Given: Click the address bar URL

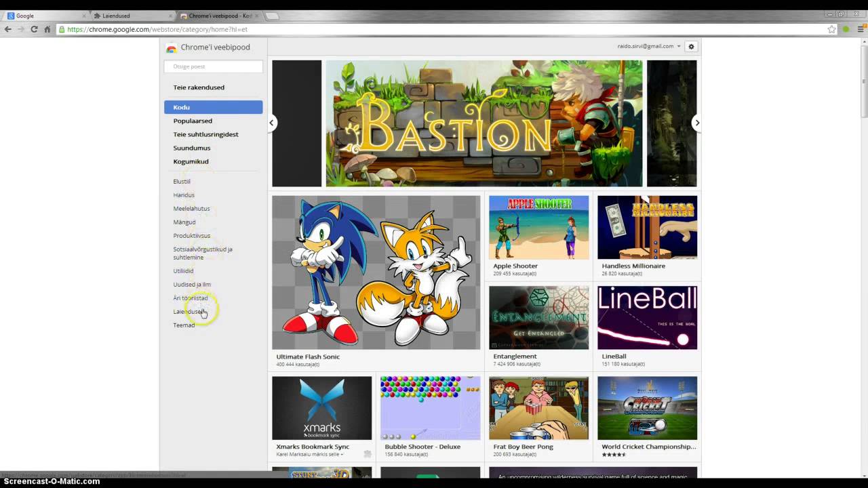Looking at the screenshot, I should click(x=157, y=29).
